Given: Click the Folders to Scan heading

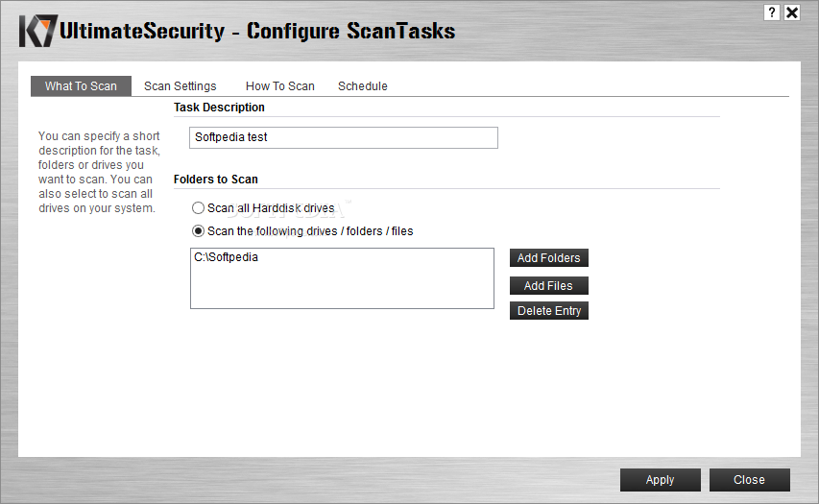Looking at the screenshot, I should click(216, 180).
